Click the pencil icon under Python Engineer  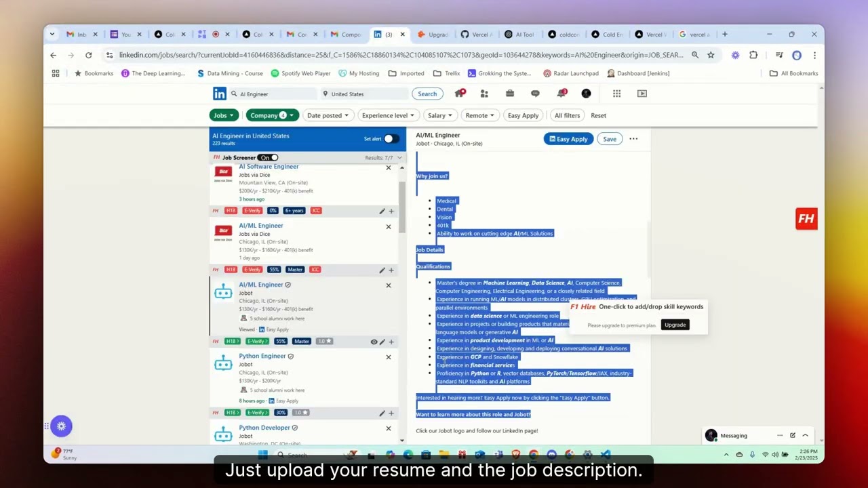pos(382,413)
